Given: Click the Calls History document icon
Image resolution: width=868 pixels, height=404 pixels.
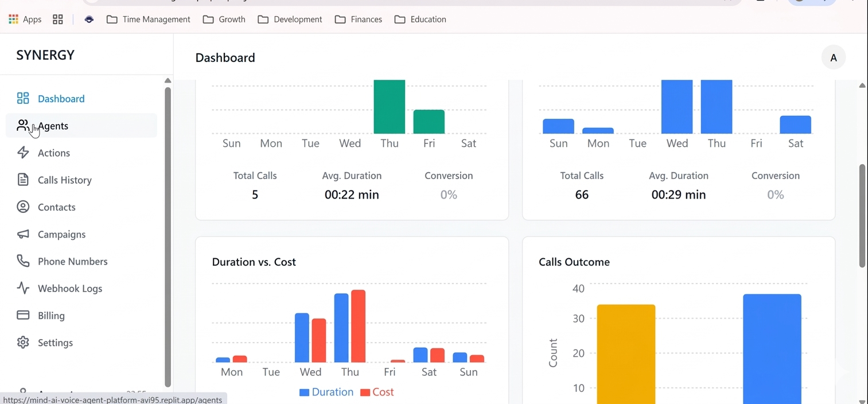Looking at the screenshot, I should 23,180.
